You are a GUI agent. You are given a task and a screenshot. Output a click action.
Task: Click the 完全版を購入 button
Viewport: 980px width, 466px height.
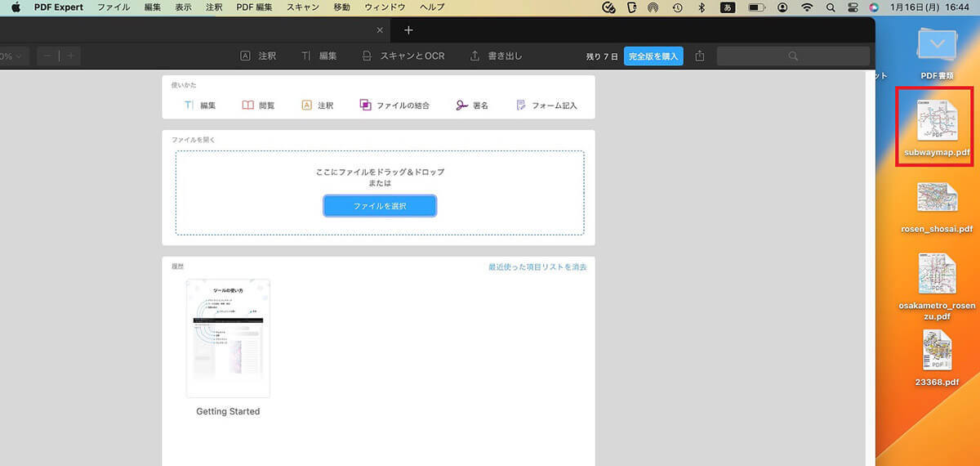point(653,56)
